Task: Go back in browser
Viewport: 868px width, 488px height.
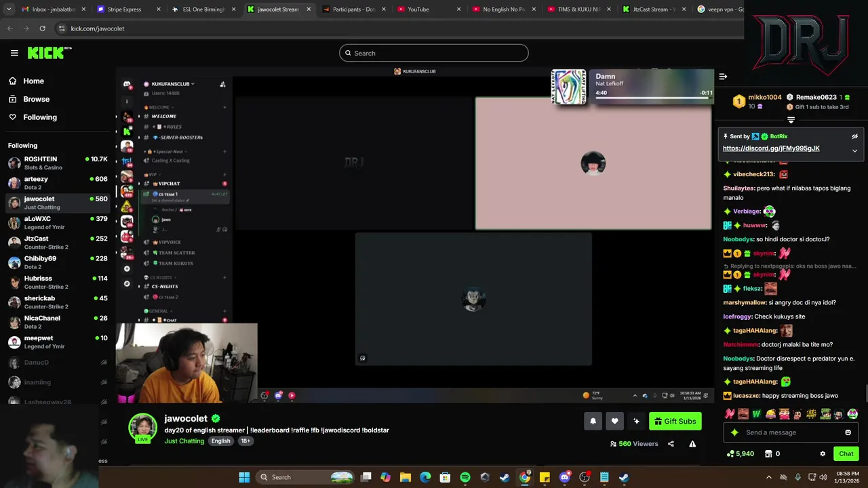Action: pyautogui.click(x=9, y=28)
